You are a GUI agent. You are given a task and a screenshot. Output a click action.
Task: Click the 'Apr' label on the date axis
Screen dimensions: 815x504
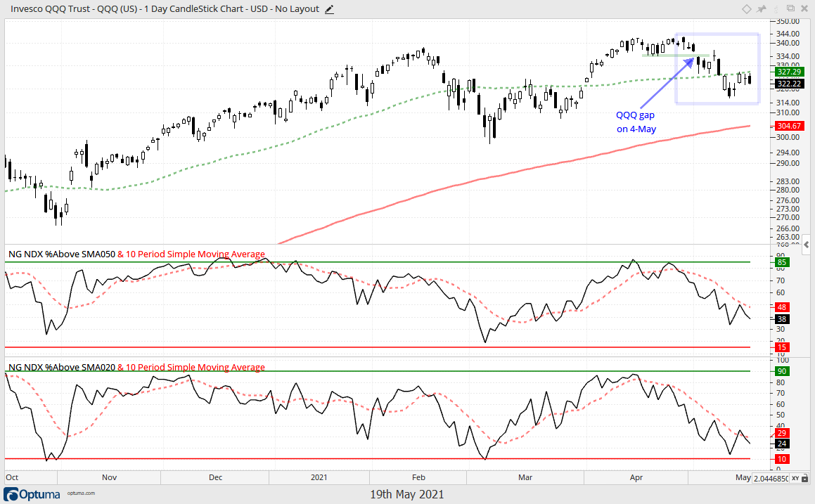[636, 477]
